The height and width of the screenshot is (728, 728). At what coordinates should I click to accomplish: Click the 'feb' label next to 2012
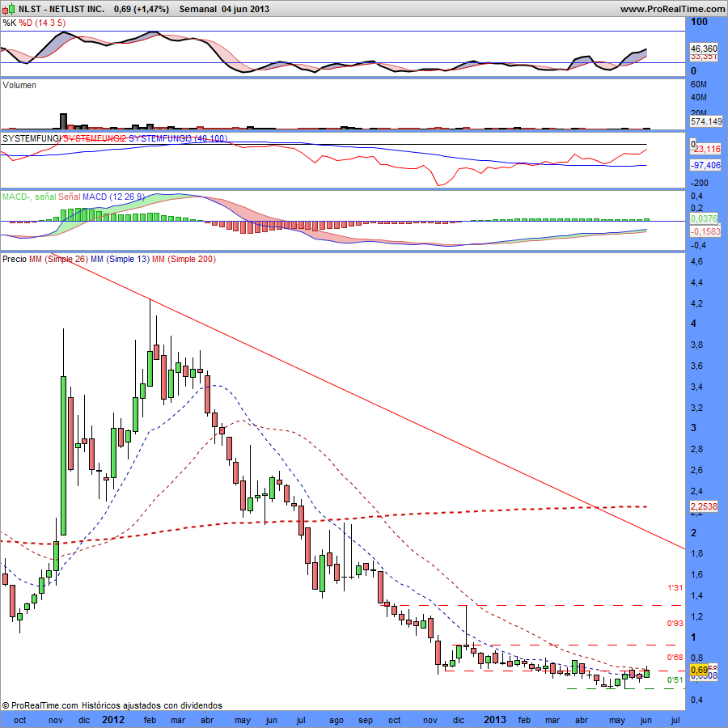(150, 720)
